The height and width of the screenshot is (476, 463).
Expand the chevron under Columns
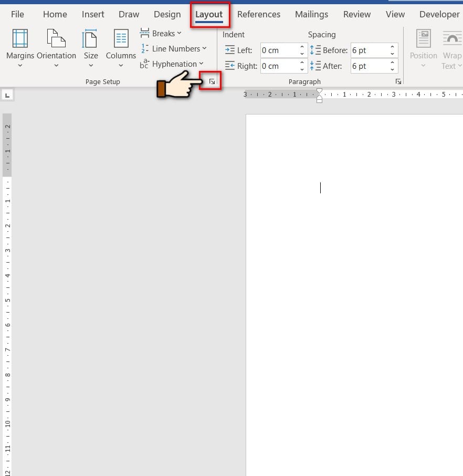coord(121,66)
